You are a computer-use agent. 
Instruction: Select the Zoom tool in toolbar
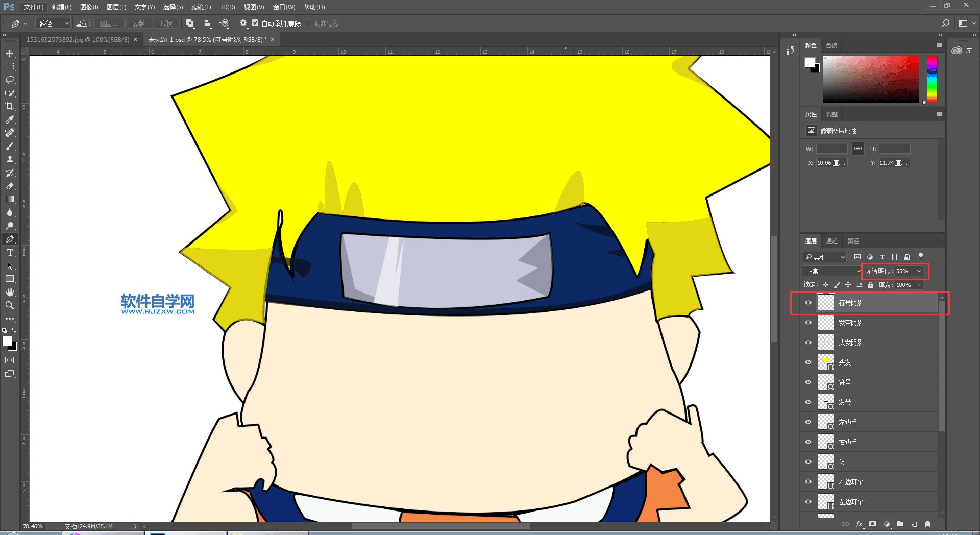coord(10,305)
